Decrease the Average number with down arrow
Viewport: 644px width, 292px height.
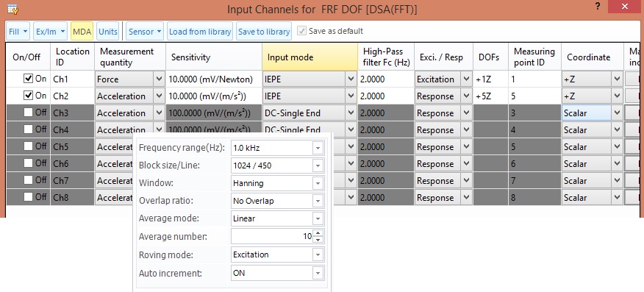[318, 240]
